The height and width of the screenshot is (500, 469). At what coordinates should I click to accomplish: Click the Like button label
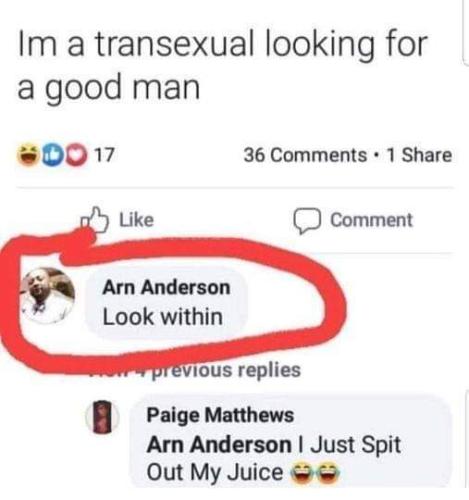coord(137,220)
